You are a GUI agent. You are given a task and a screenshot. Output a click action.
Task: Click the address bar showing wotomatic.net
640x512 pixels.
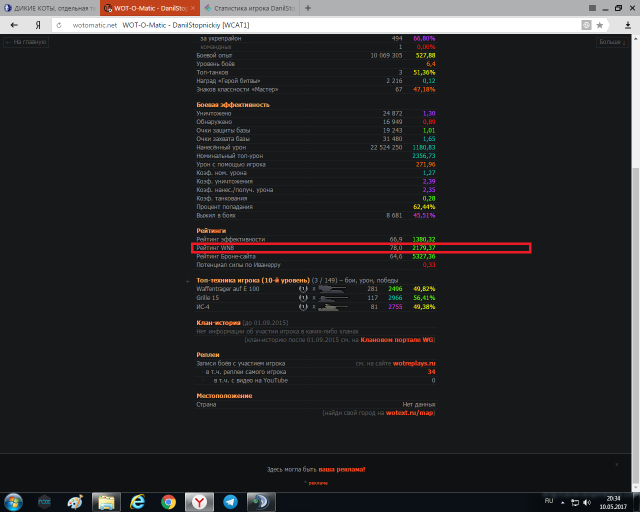[x=300, y=24]
